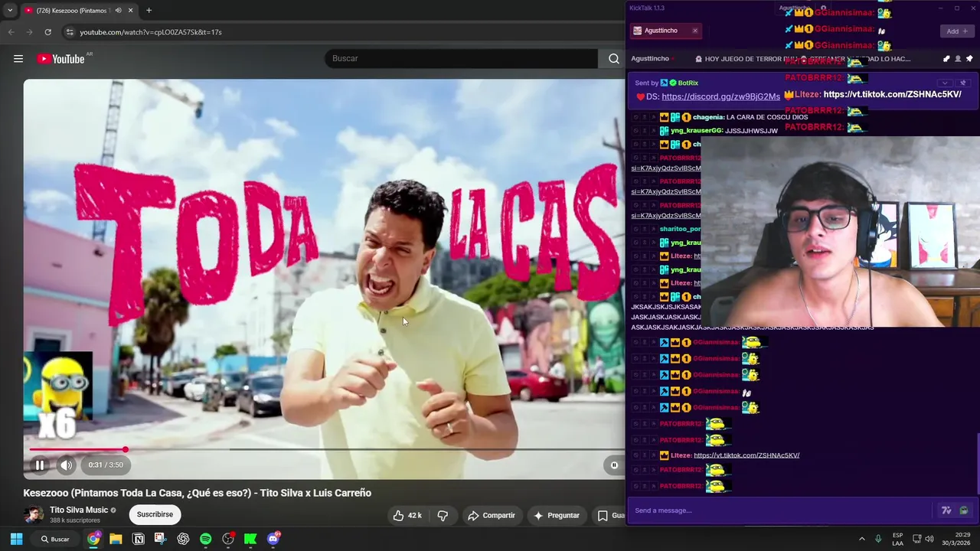The height and width of the screenshot is (551, 980).
Task: Open the volume tray icon
Action: [929, 539]
